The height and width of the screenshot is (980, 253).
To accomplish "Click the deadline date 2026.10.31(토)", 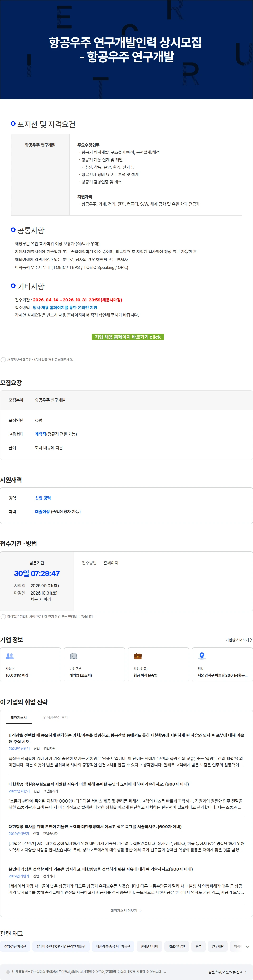I will [x=44, y=593].
